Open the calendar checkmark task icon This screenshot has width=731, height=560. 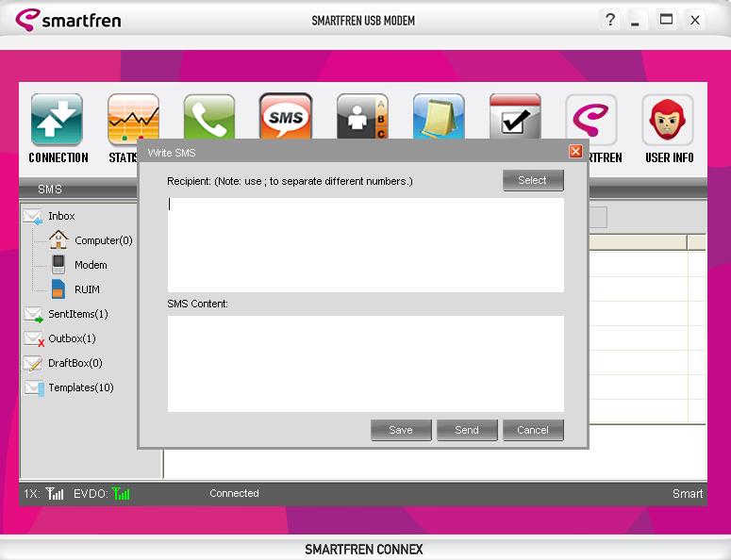coord(515,117)
